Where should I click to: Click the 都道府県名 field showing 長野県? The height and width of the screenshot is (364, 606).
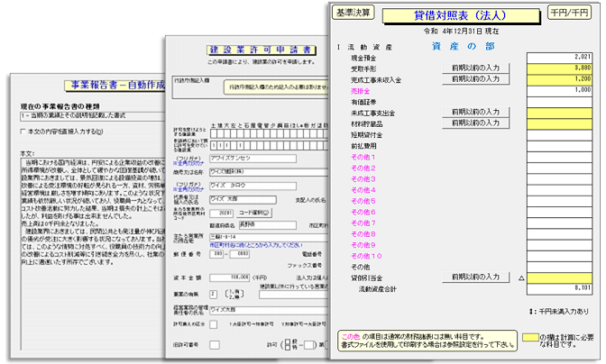pos(268,225)
